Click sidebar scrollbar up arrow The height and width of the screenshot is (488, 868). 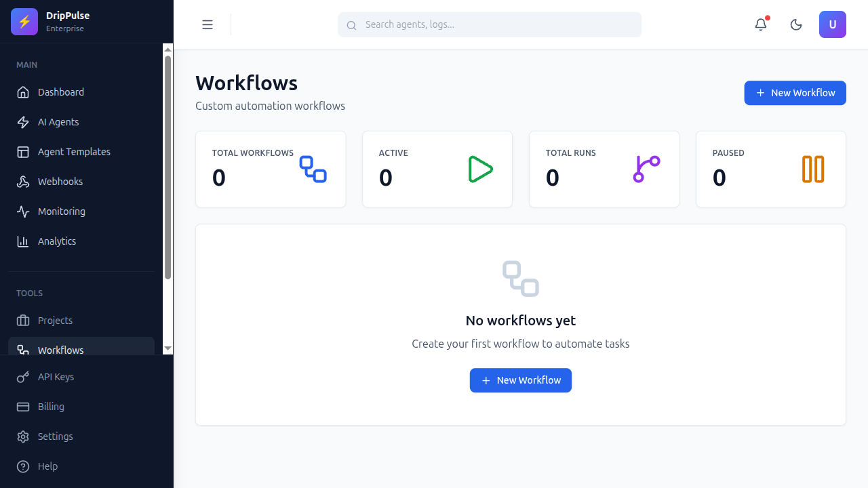click(168, 49)
